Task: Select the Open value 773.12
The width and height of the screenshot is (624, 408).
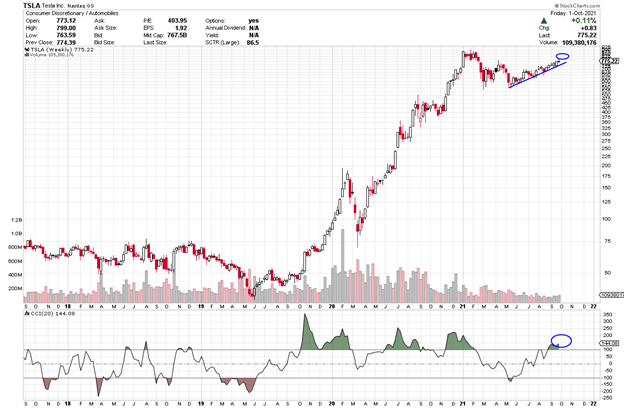Action: click(66, 21)
